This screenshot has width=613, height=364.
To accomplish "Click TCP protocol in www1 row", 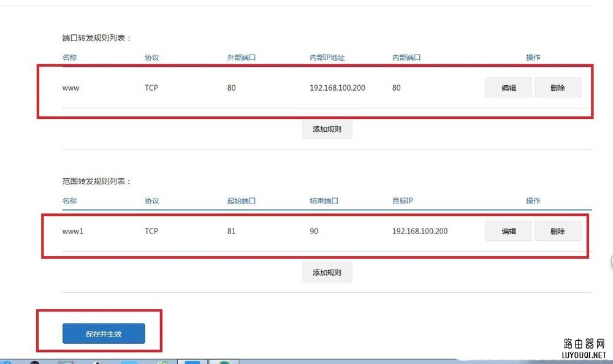I will pos(151,231).
